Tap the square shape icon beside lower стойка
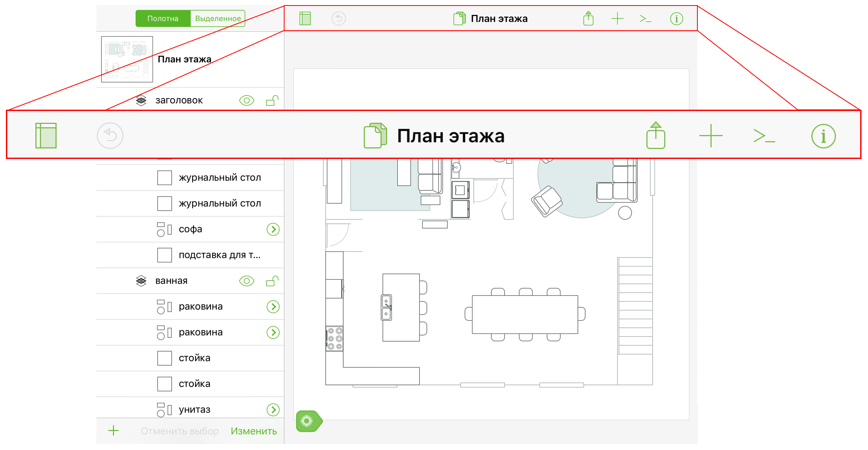Image resolution: width=868 pixels, height=450 pixels. tap(165, 384)
